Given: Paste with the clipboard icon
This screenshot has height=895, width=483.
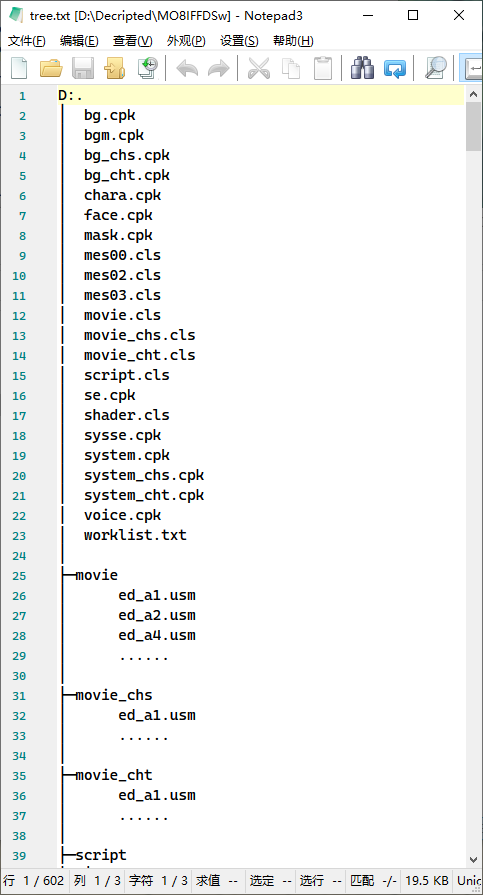Looking at the screenshot, I should 323,68.
